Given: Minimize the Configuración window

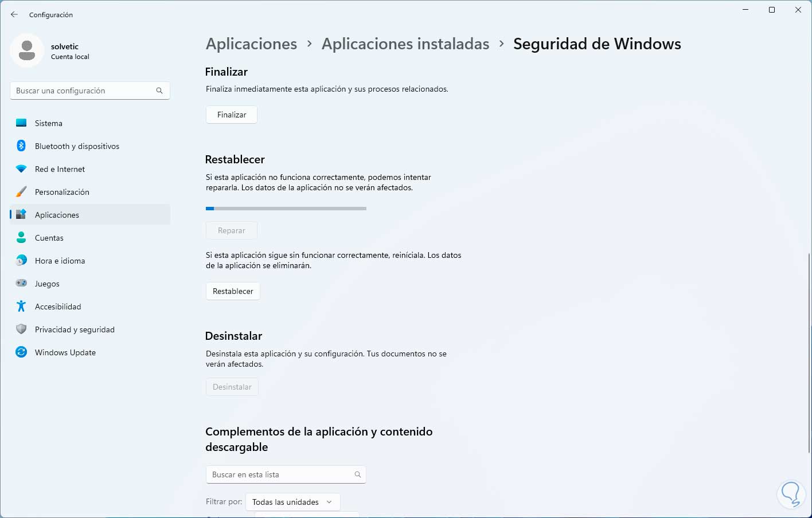Looking at the screenshot, I should (745, 10).
